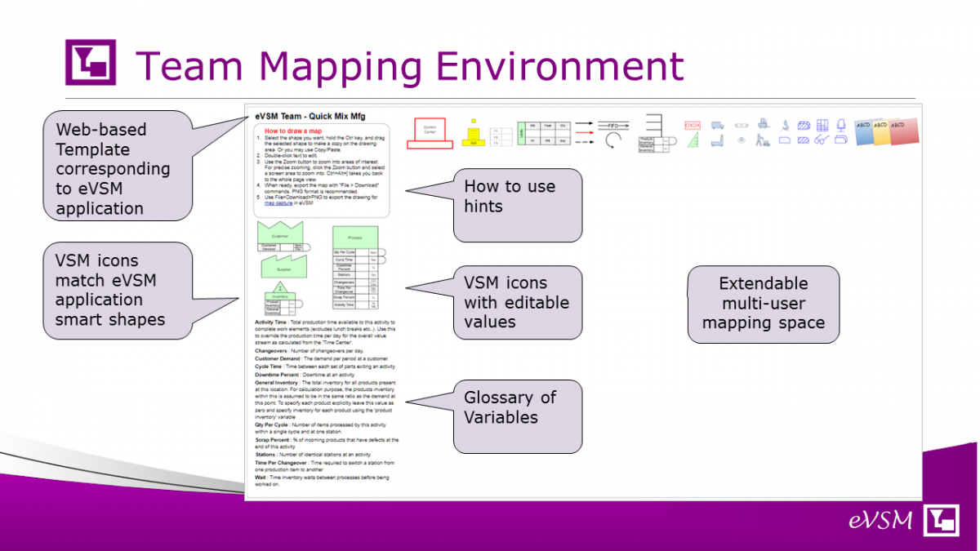Select the green Supplier factory shape

click(x=284, y=268)
